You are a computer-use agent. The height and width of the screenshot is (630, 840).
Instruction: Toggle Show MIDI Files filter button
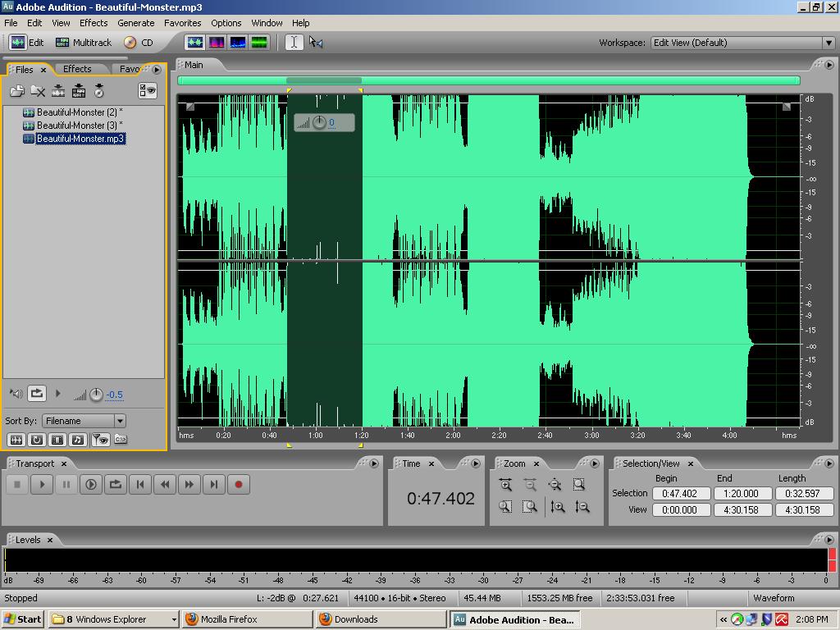tap(78, 440)
